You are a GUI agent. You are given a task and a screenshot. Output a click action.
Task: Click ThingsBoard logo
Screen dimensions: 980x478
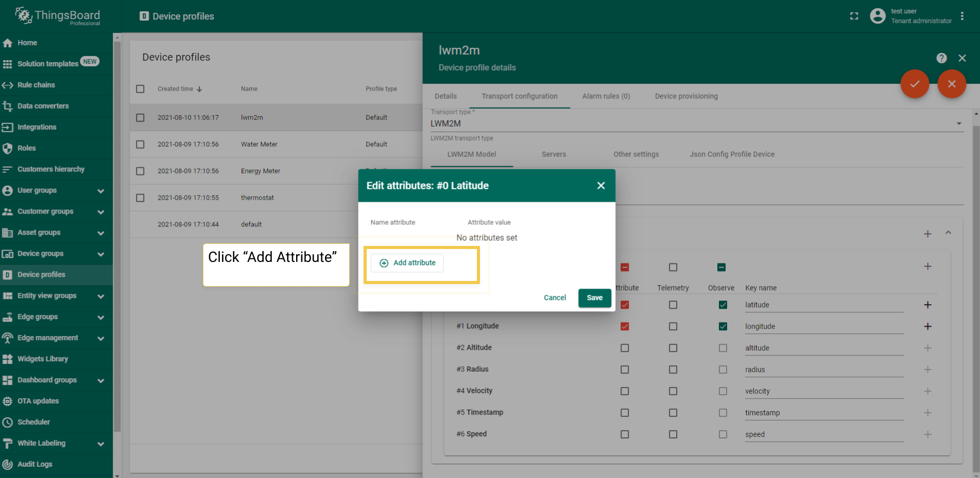[x=57, y=16]
